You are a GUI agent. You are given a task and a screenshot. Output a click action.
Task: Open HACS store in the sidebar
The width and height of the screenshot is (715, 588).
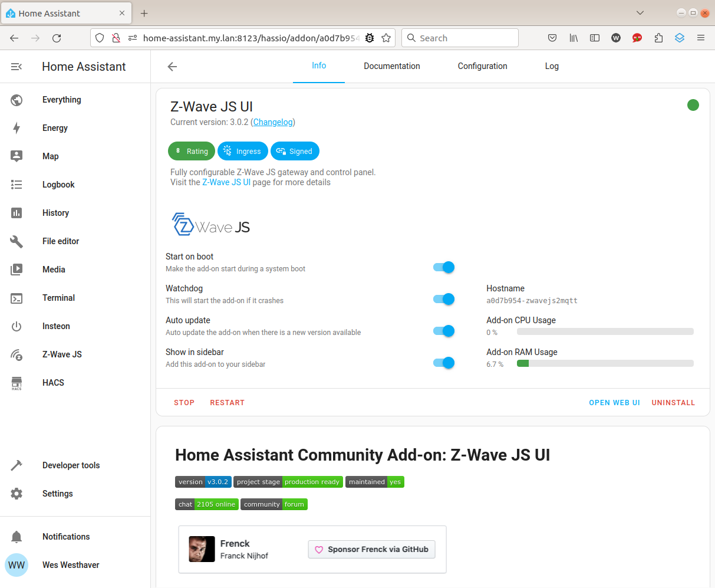tap(53, 383)
